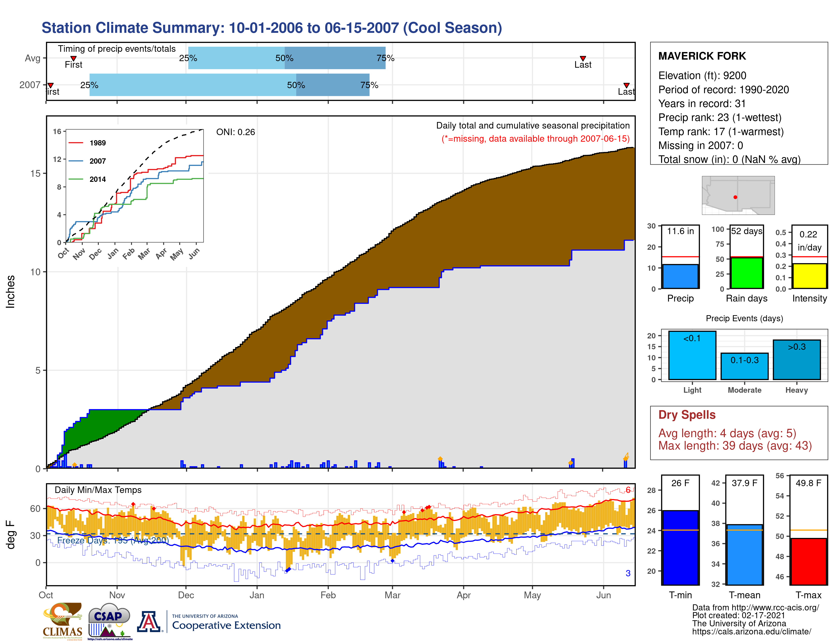The width and height of the screenshot is (834, 644).
Task: Click the Avg row 50% marker label
Action: (x=285, y=58)
